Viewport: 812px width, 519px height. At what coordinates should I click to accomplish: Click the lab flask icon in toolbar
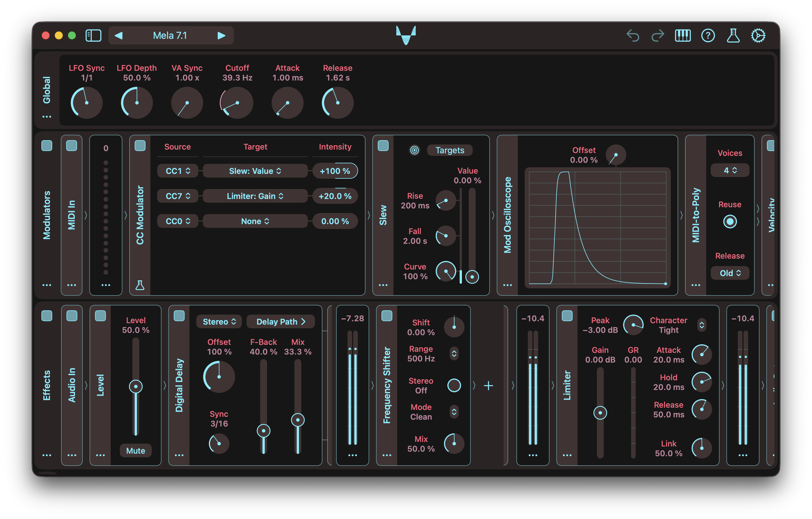[733, 35]
